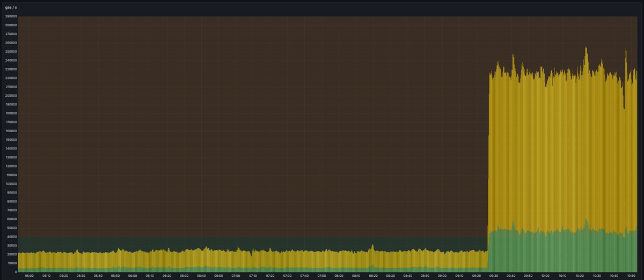Click the 10000 y-axis label
The image size is (644, 280).
pyautogui.click(x=12, y=263)
